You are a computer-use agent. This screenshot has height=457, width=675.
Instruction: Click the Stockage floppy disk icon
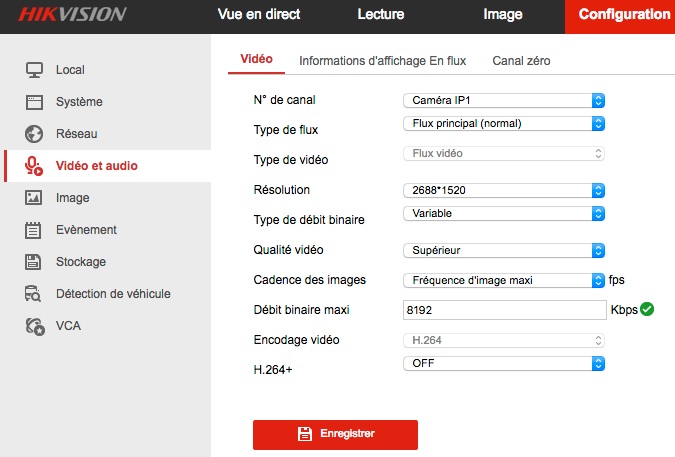(35, 262)
